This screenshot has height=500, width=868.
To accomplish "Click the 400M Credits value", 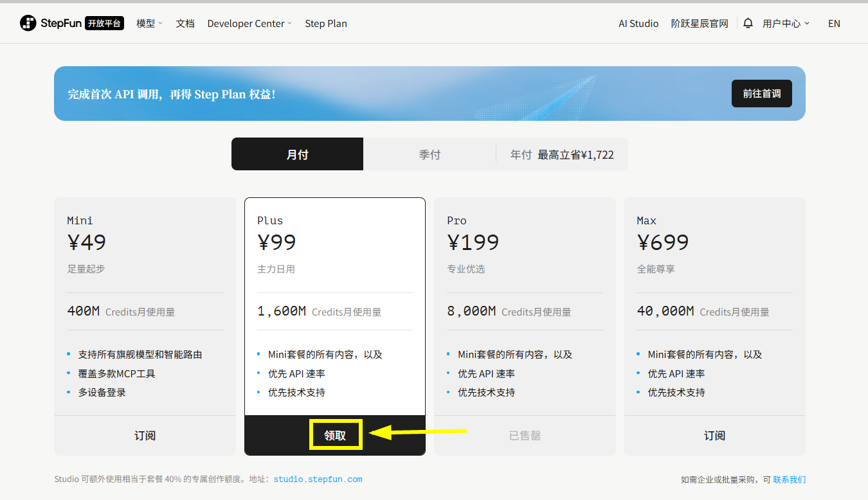I will coord(84,311).
